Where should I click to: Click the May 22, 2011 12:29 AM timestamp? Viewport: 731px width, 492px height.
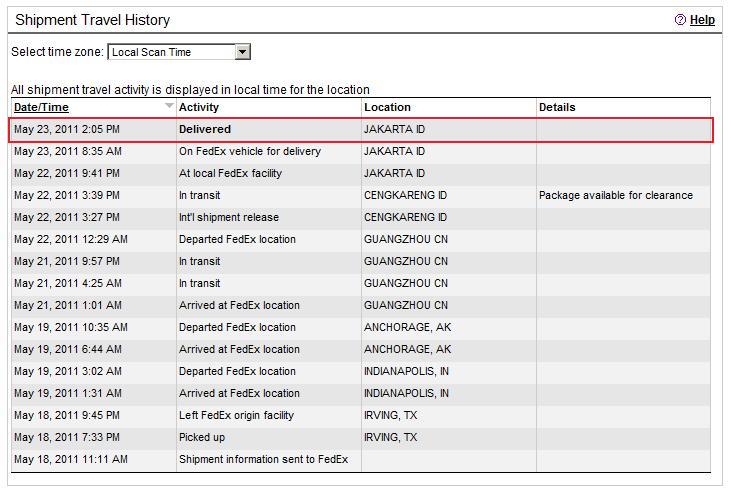[71, 239]
